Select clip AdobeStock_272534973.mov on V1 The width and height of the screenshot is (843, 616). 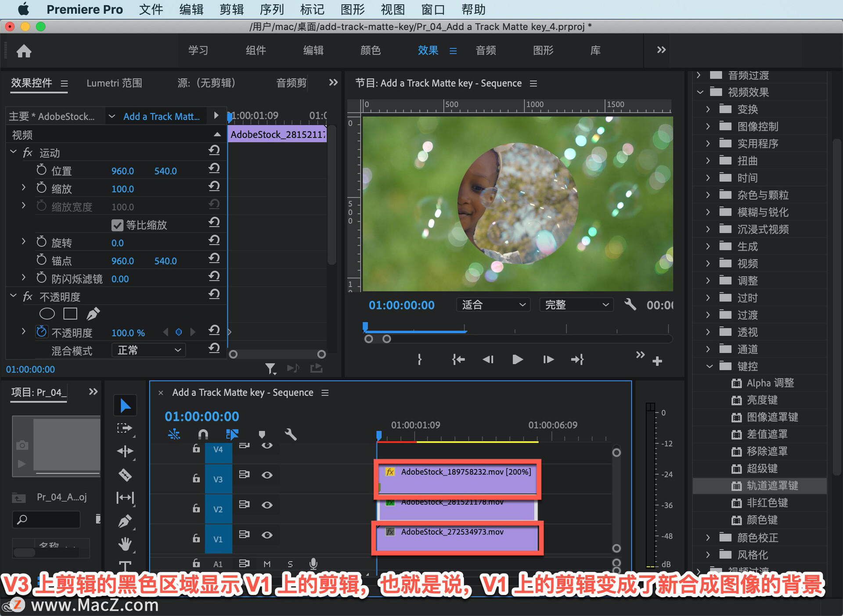[x=458, y=538]
